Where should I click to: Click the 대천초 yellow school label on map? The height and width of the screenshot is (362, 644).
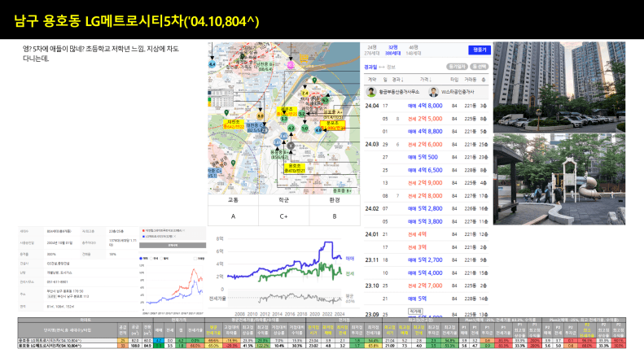click(x=234, y=124)
